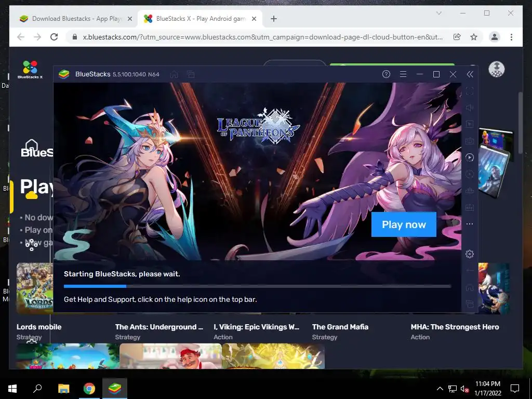The height and width of the screenshot is (399, 532).
Task: Open BlueStacks settings gear icon
Action: pos(470,254)
